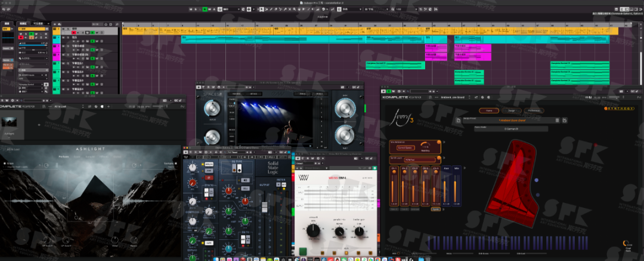Select the Zoom magnifier tool in Cubase

tap(295, 9)
